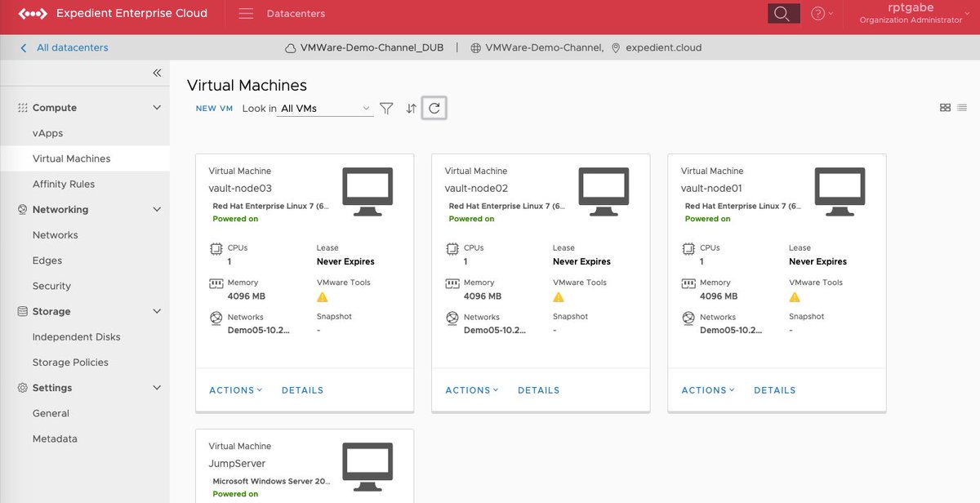
Task: Open the Actions menu for vault-node01
Action: tap(707, 390)
